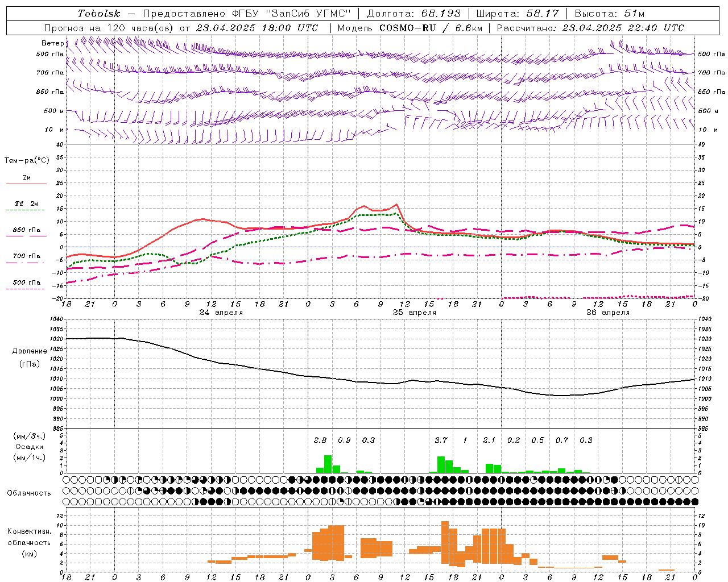Screen dimensions: 728x582
Task: Click the red line sample under 2м legend
Action: pos(26,184)
